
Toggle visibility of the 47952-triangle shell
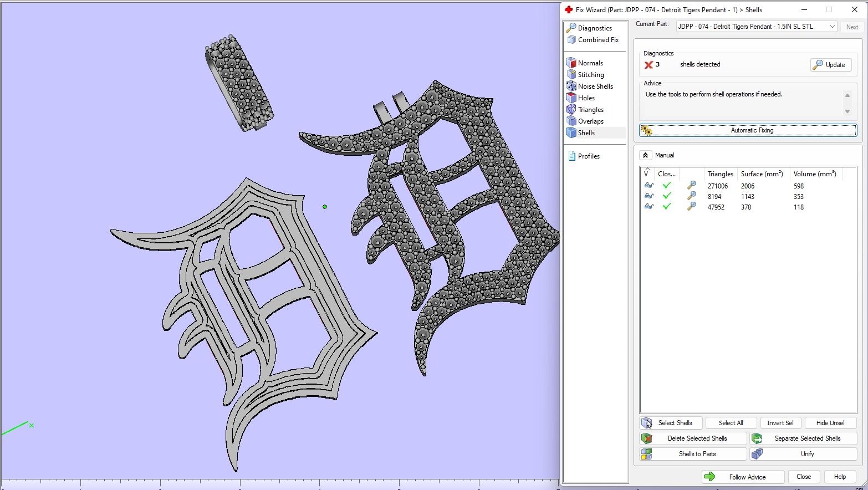tap(649, 207)
